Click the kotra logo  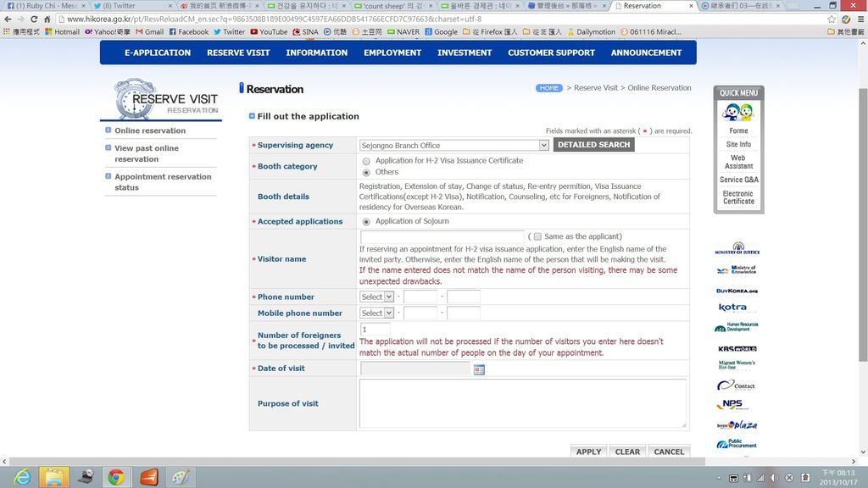[x=732, y=307]
